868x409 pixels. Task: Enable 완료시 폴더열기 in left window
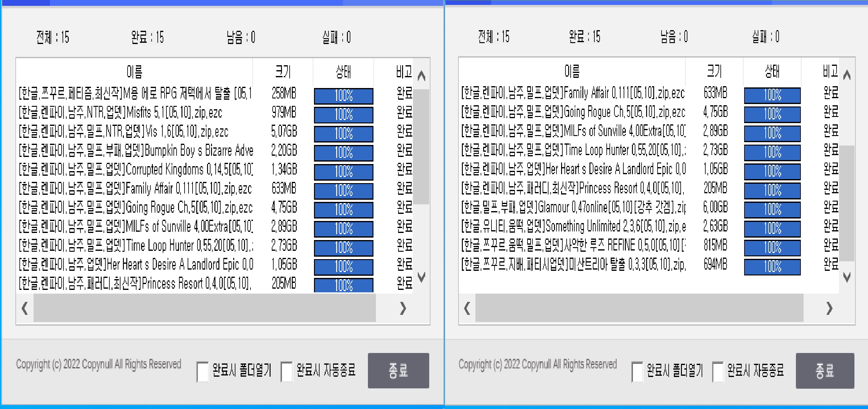[x=202, y=372]
